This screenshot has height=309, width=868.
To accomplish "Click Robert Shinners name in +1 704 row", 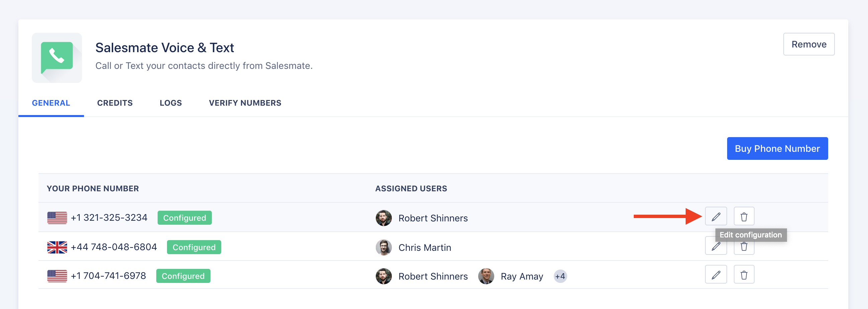I will (x=433, y=276).
